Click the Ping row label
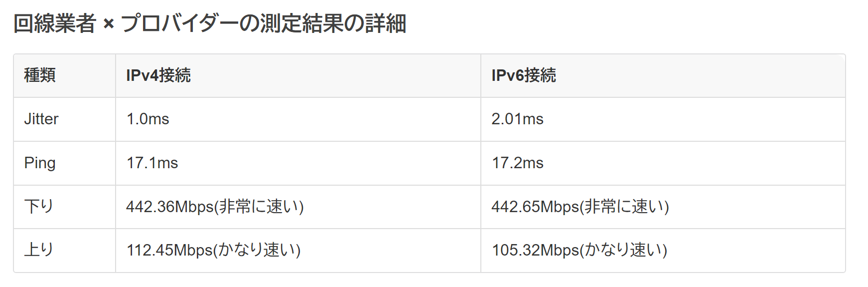The image size is (868, 287). (x=40, y=163)
